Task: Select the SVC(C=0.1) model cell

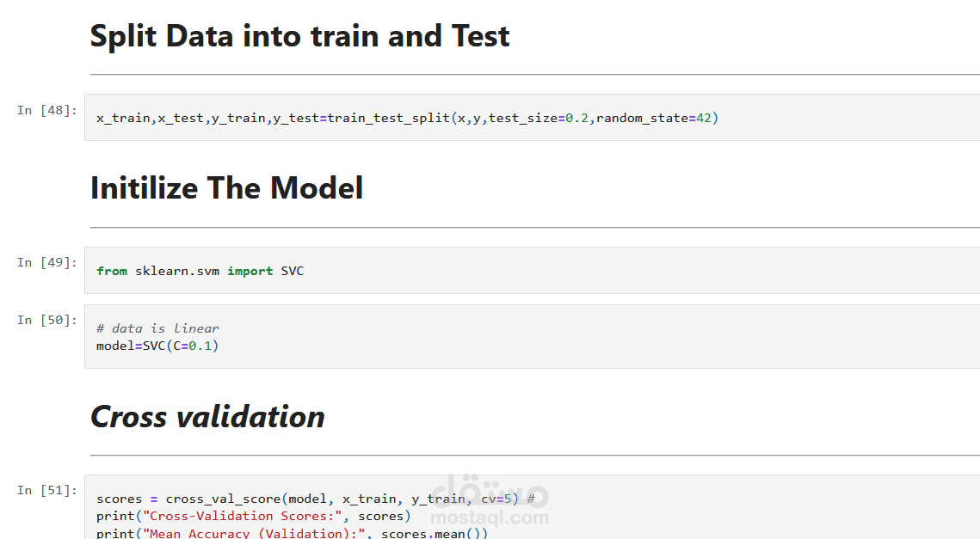Action: pos(532,337)
